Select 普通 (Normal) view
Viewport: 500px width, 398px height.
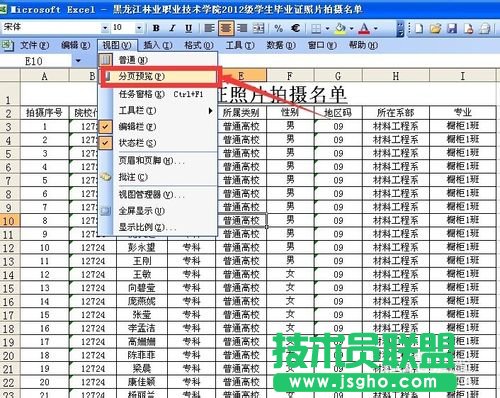pyautogui.click(x=158, y=60)
